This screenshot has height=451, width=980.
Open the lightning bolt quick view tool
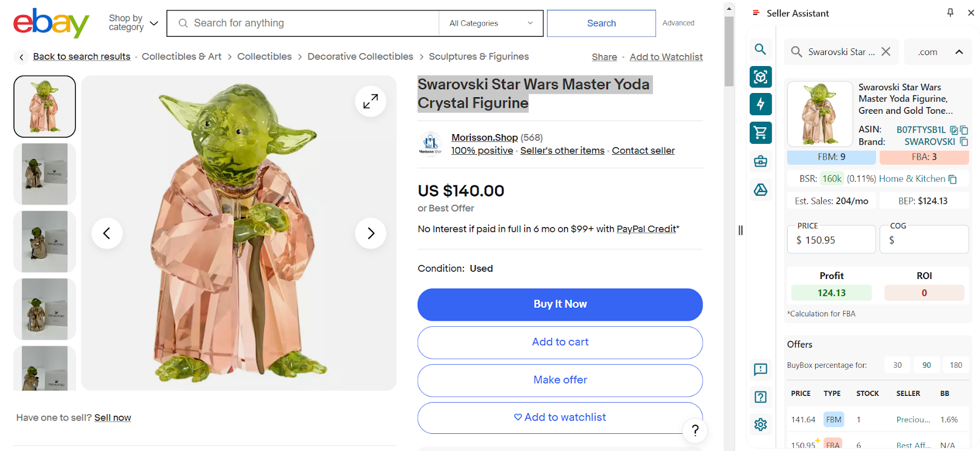tap(761, 104)
